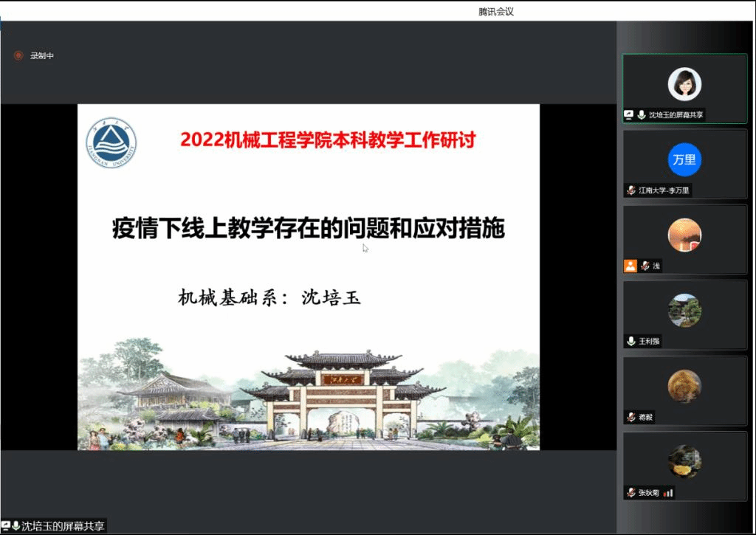Click the 腾讯会议 window title
756x535 pixels.
click(495, 11)
